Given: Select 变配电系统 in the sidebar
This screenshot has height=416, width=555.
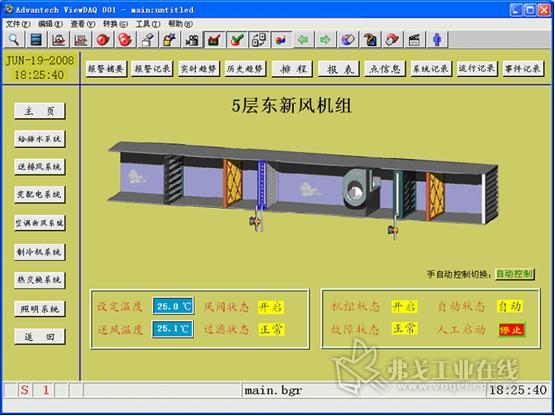Looking at the screenshot, I should (x=40, y=194).
